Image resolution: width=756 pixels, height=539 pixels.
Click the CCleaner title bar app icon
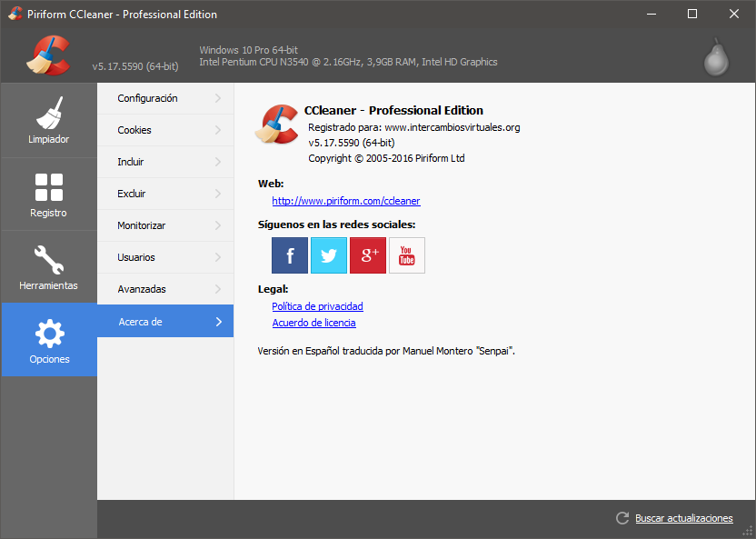click(x=15, y=14)
